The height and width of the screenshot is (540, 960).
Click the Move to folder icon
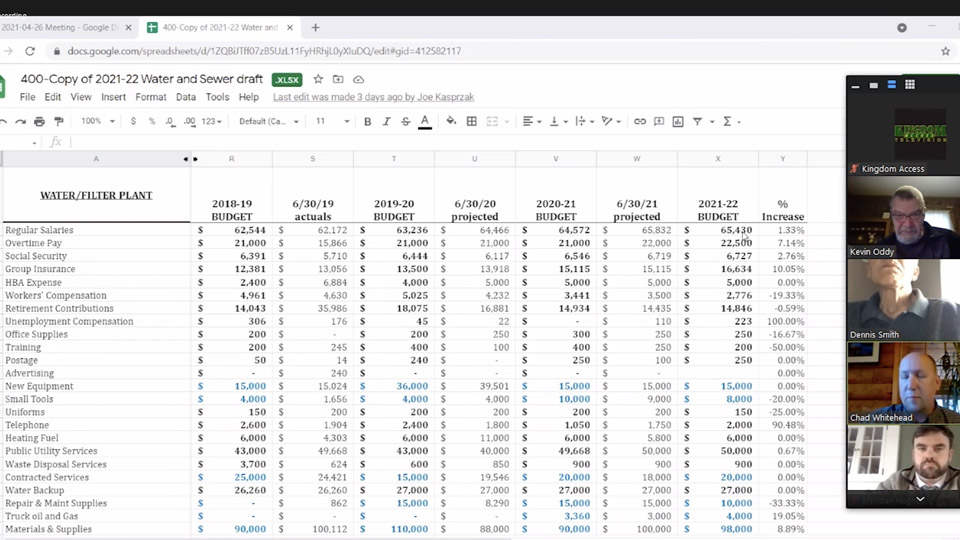pos(338,79)
